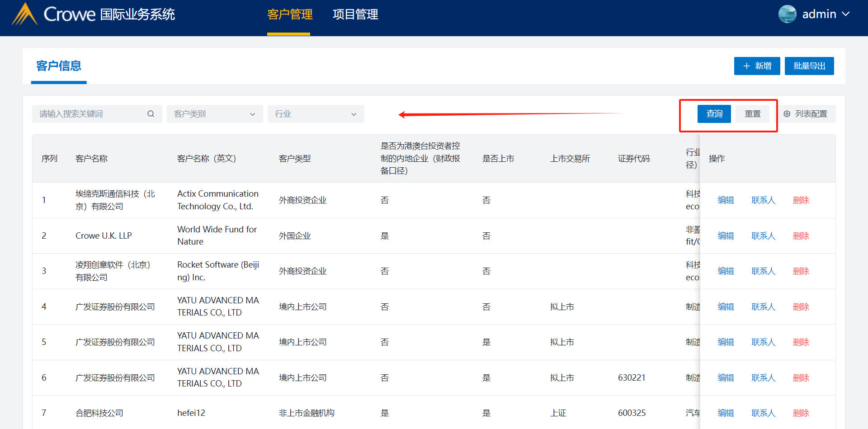Click the Crowe logo icon

[24, 14]
